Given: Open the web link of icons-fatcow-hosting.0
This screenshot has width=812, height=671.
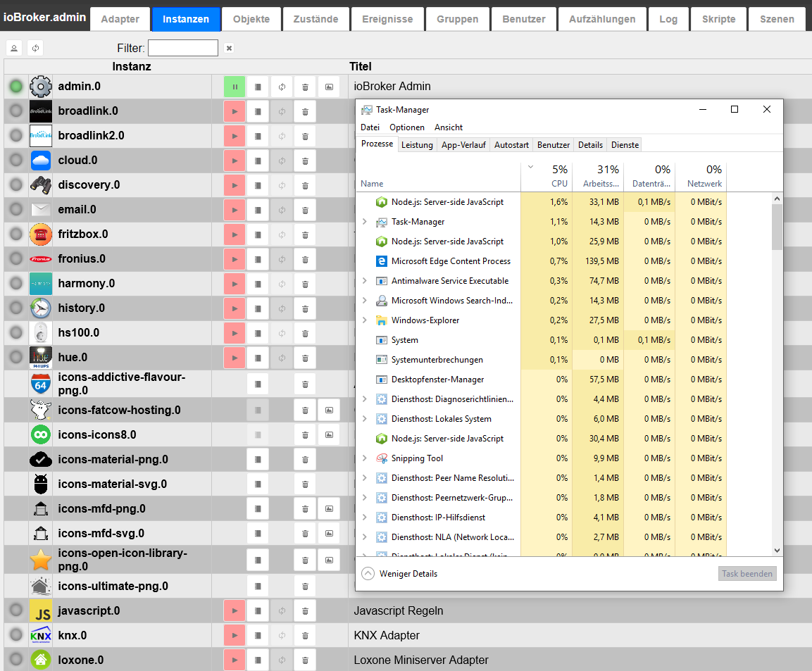Looking at the screenshot, I should (329, 410).
